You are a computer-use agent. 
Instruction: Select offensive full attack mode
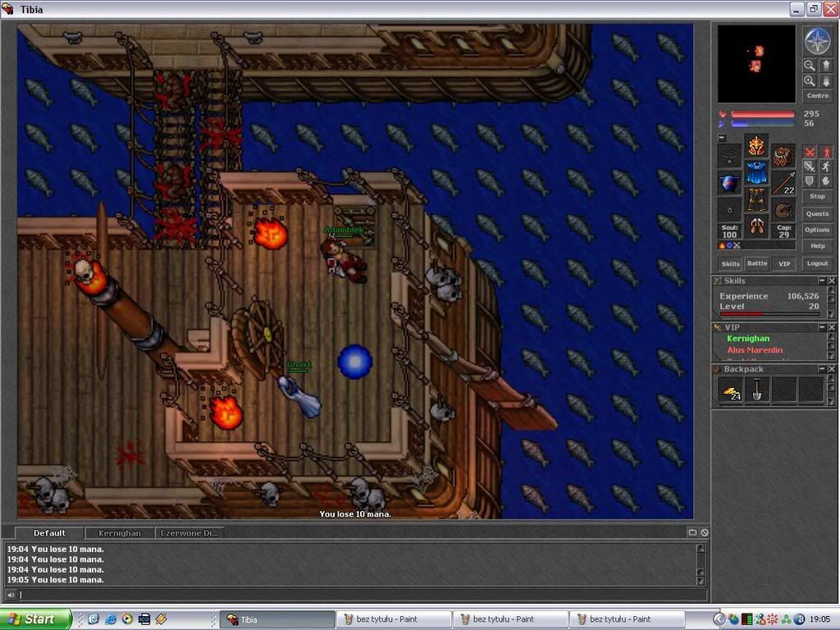click(x=810, y=152)
